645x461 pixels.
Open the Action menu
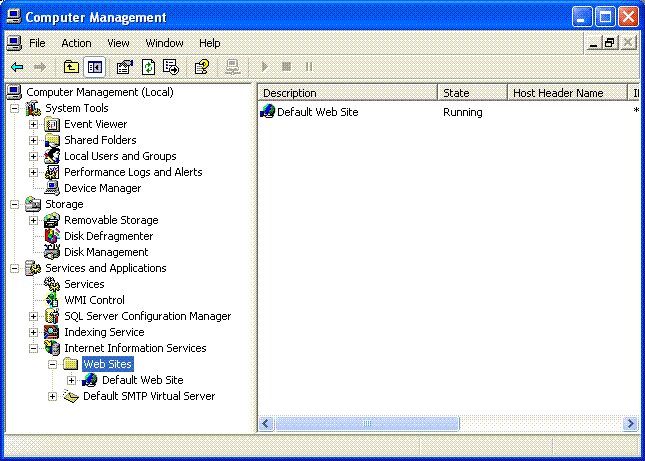point(76,43)
